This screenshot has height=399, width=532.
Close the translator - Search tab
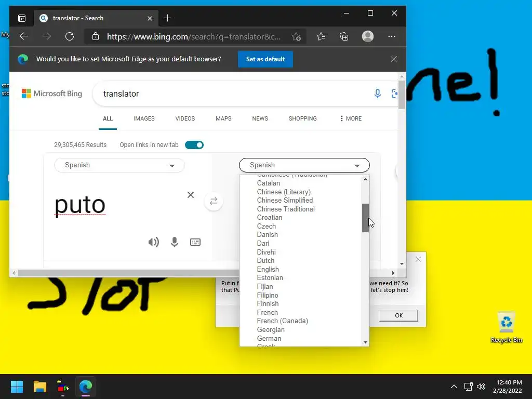[150, 18]
